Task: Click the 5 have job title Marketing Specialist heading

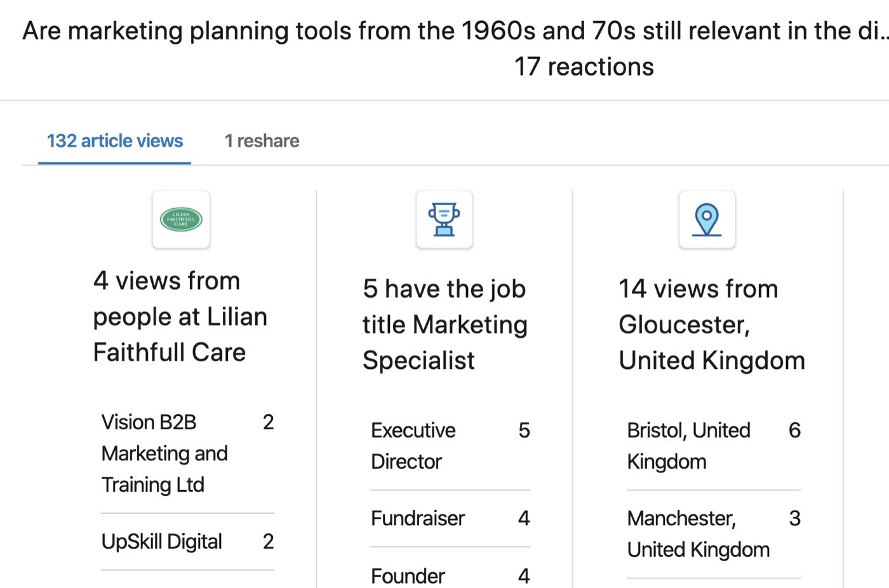Action: [444, 324]
